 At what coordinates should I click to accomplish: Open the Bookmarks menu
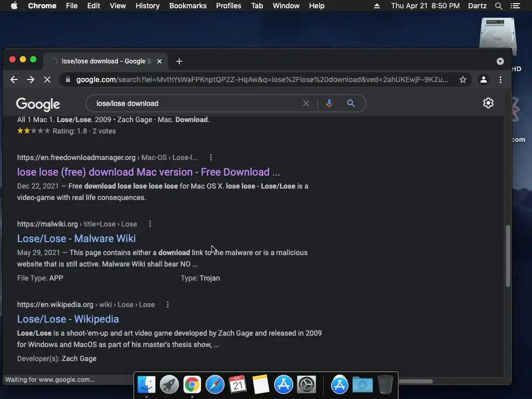[x=188, y=6]
